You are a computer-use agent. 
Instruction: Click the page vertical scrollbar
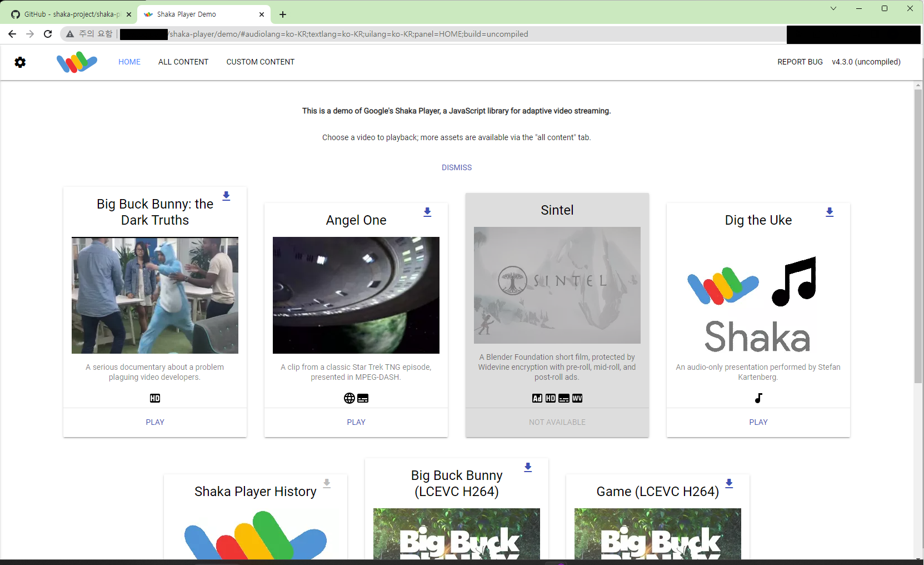tap(918, 234)
